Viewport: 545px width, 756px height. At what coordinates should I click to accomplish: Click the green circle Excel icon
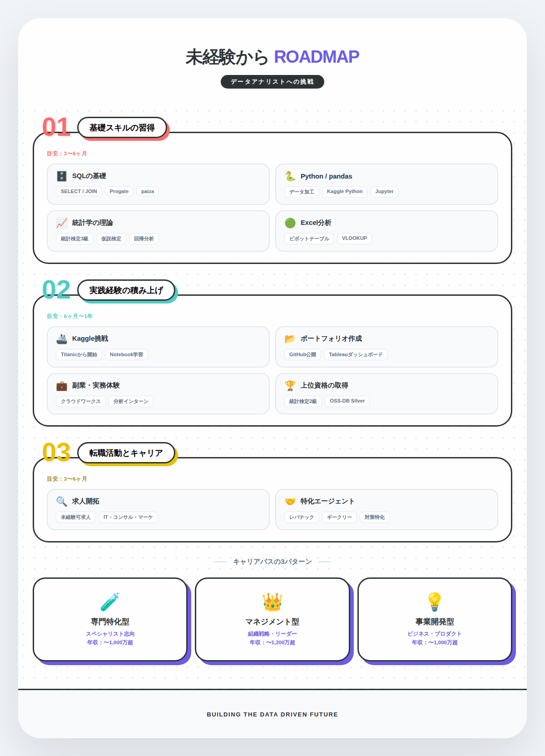pyautogui.click(x=290, y=223)
